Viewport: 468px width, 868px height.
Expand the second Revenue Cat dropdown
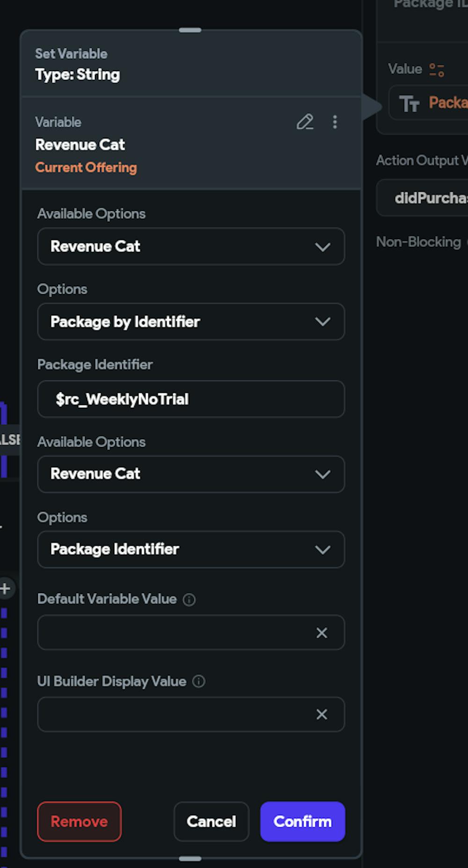pyautogui.click(x=191, y=474)
